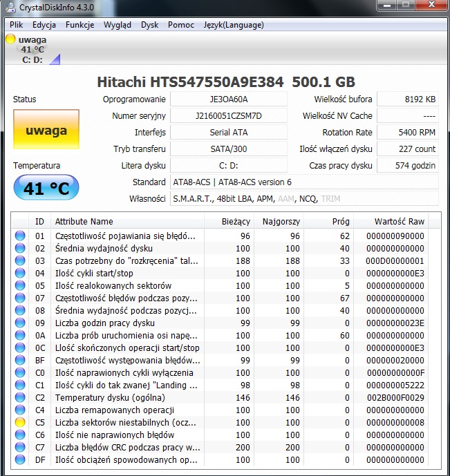
Task: Click the blue status dot for attribute C2
Action: click(20, 397)
